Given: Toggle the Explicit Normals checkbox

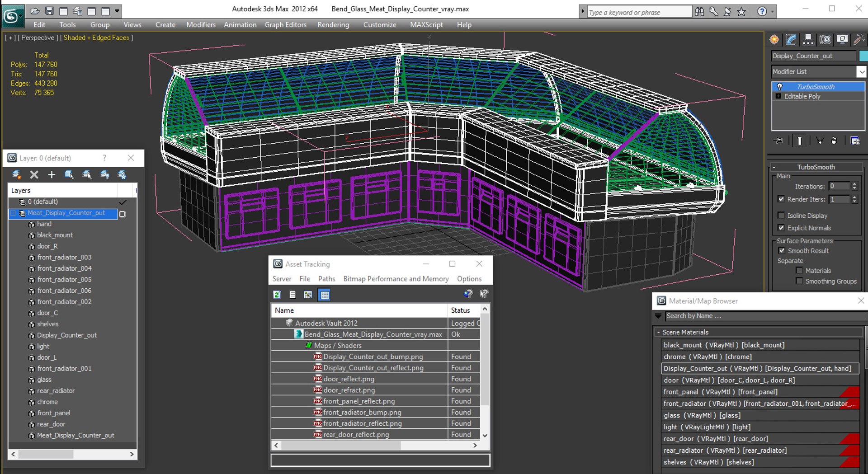Looking at the screenshot, I should tap(781, 228).
